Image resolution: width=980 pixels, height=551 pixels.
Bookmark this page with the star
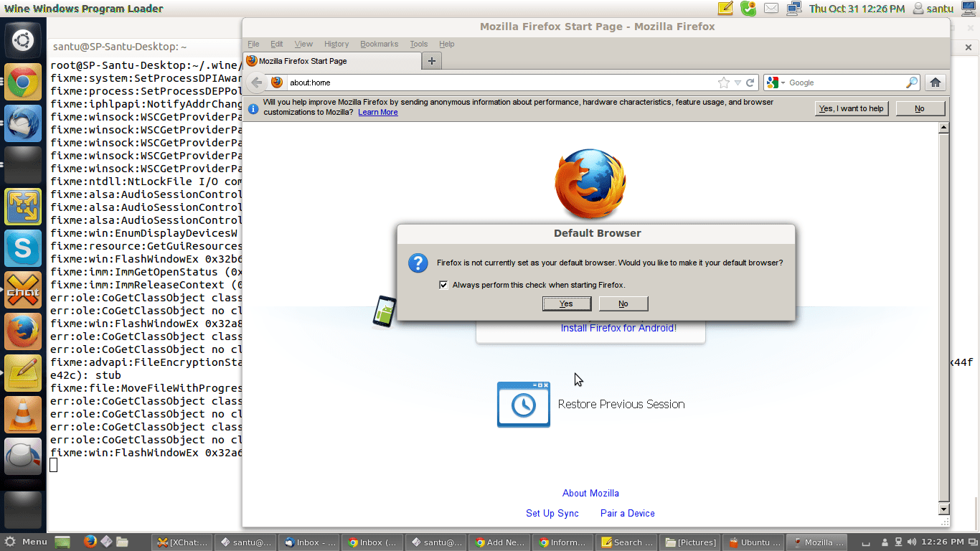click(724, 83)
